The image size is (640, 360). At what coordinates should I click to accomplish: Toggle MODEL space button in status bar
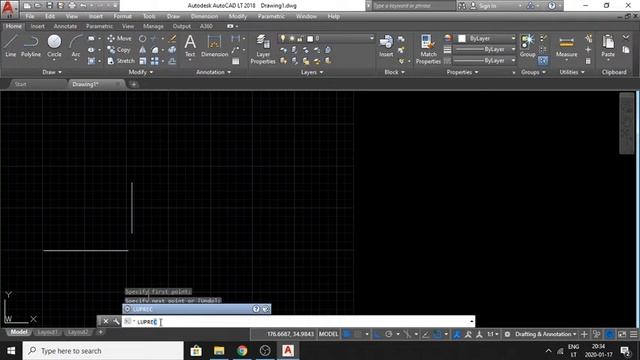(x=329, y=334)
